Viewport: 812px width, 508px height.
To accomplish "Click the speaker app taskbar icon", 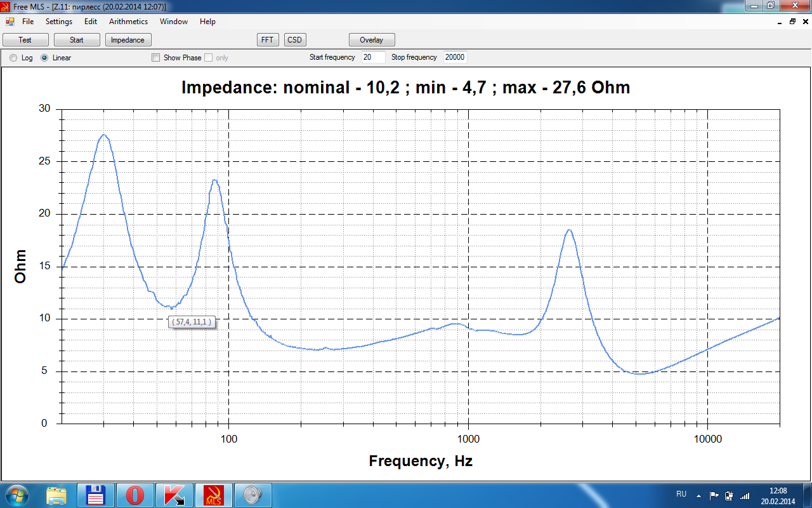I will [x=253, y=495].
